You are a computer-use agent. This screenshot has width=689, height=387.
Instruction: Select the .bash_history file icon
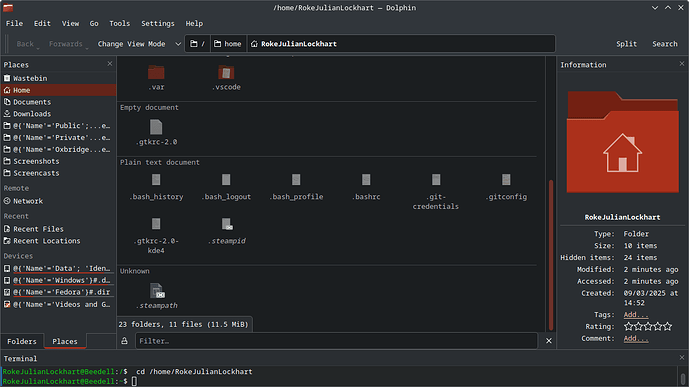(156, 180)
